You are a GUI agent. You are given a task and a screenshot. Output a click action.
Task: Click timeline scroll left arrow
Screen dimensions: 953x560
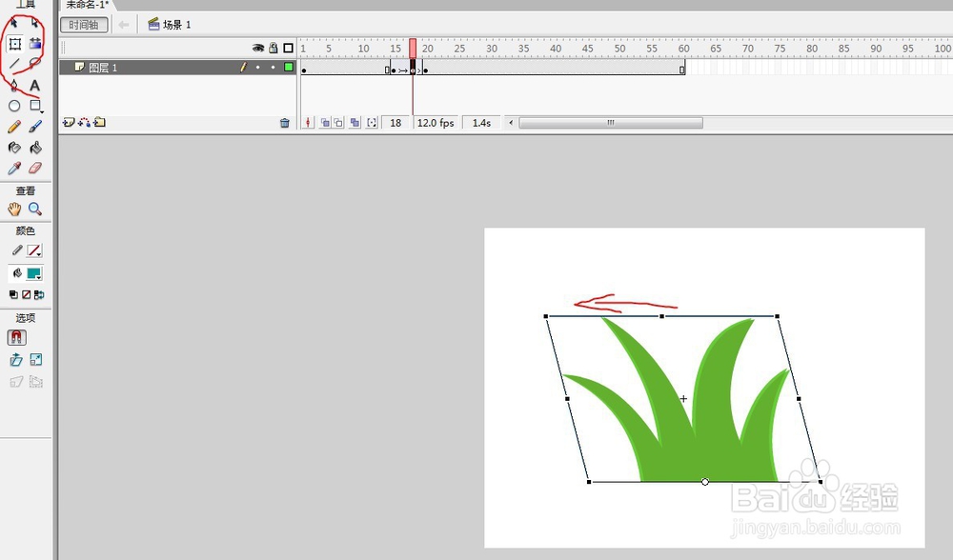click(511, 123)
